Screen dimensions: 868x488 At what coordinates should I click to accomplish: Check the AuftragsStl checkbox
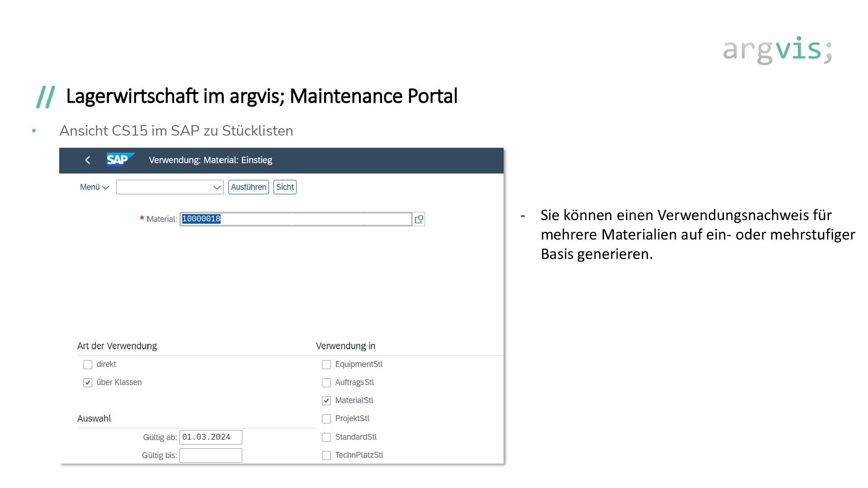tap(326, 383)
